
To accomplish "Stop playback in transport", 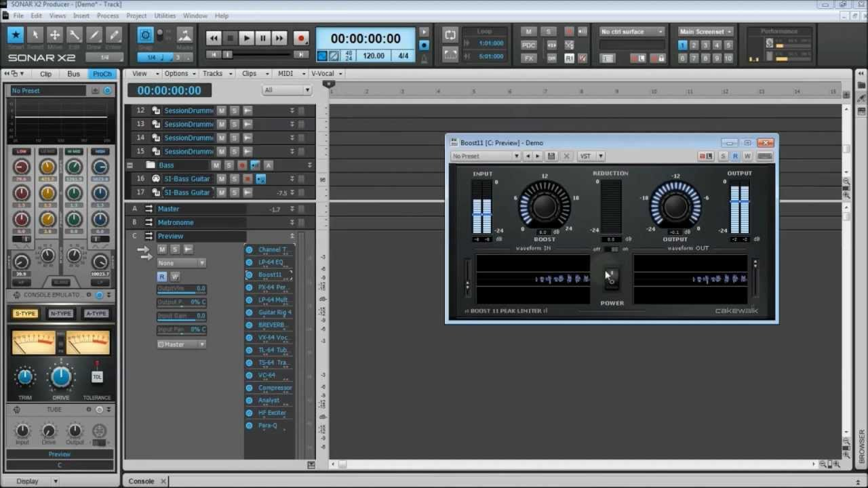I will 230,39.
